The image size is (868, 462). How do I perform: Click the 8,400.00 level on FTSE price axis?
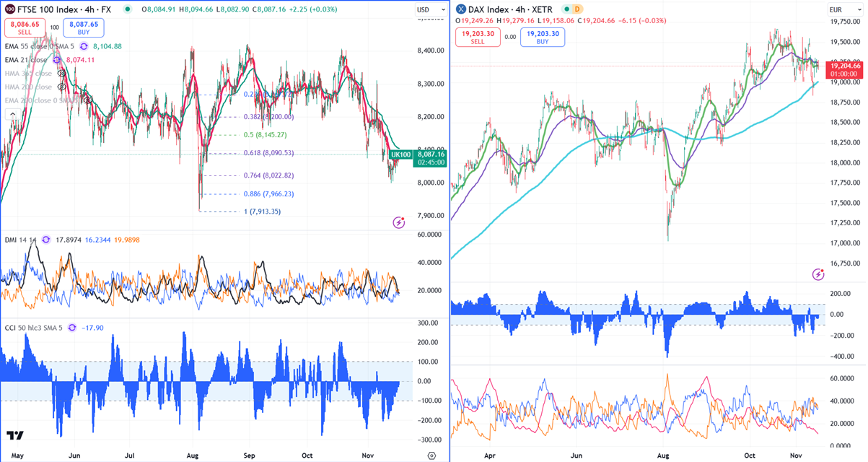click(x=429, y=51)
